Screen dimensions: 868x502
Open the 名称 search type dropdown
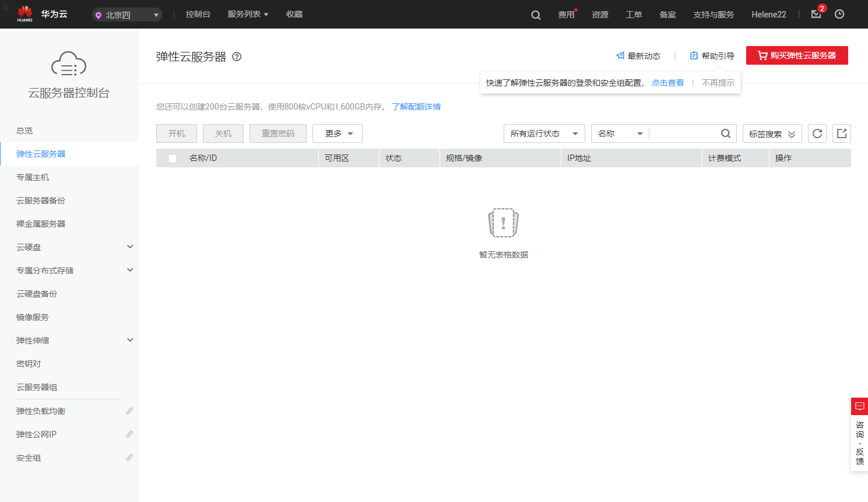[620, 134]
